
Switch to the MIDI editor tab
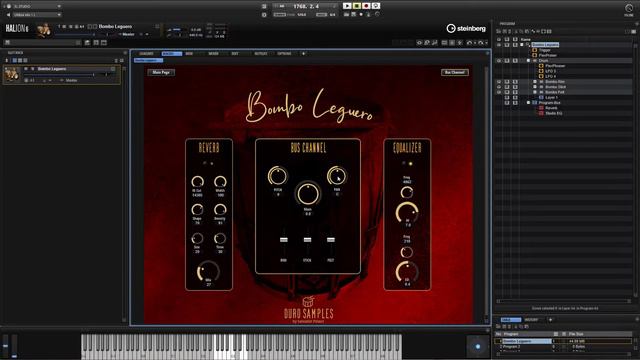point(189,54)
